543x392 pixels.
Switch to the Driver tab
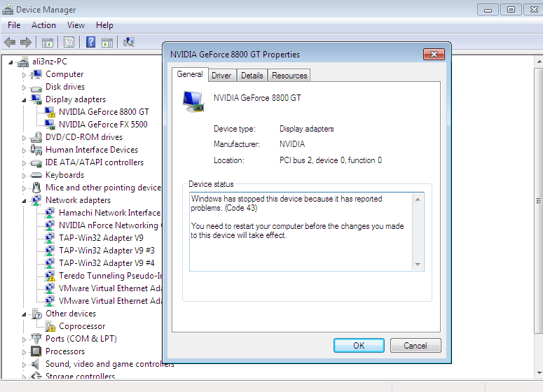[x=221, y=76]
